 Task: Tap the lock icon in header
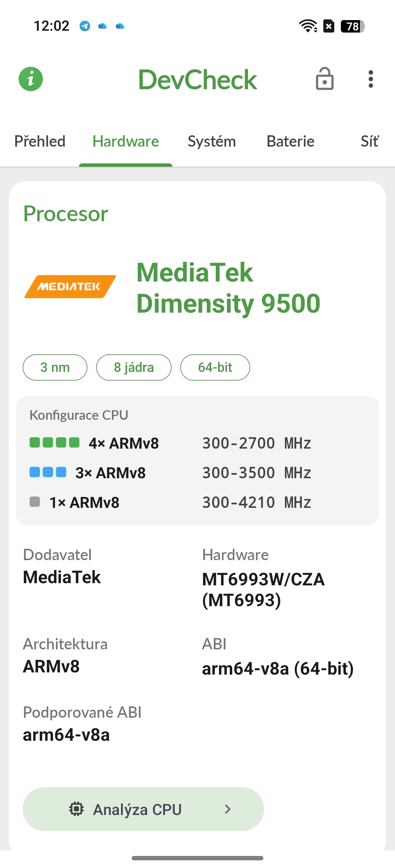click(x=324, y=79)
